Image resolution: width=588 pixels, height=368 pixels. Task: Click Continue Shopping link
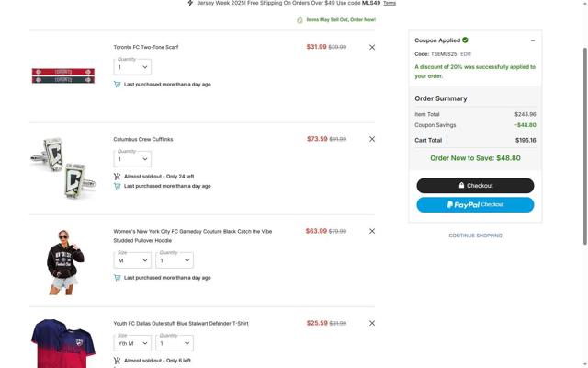click(475, 236)
